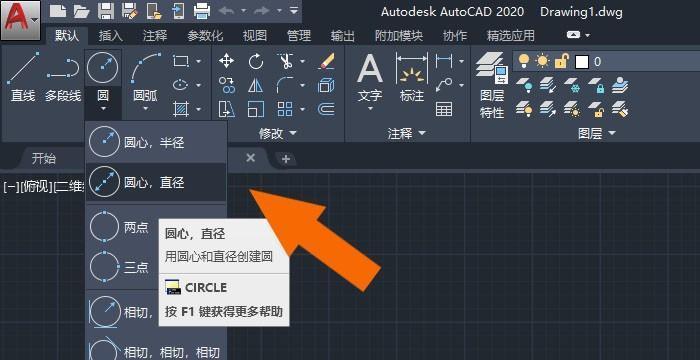Image resolution: width=700 pixels, height=360 pixels.
Task: Select the Rotate tool icon
Action: 256,61
